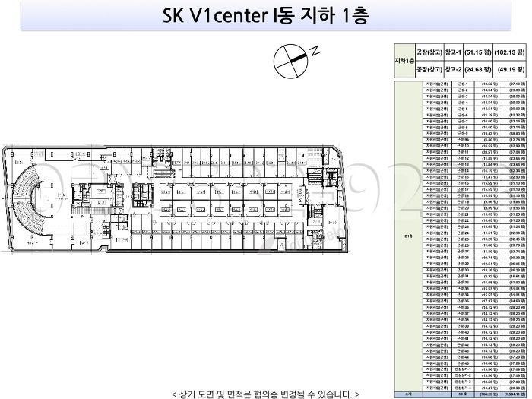The image size is (532, 399).
Task: Click the title SK V1center I동 지하 1층
Action: (x=266, y=16)
